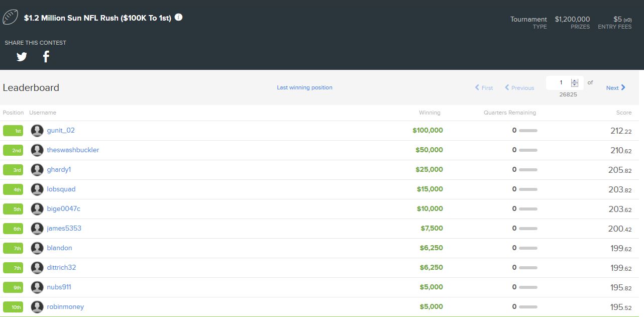Screen dimensions: 644x317
Task: Go to Next leaderboard page
Action: 615,88
